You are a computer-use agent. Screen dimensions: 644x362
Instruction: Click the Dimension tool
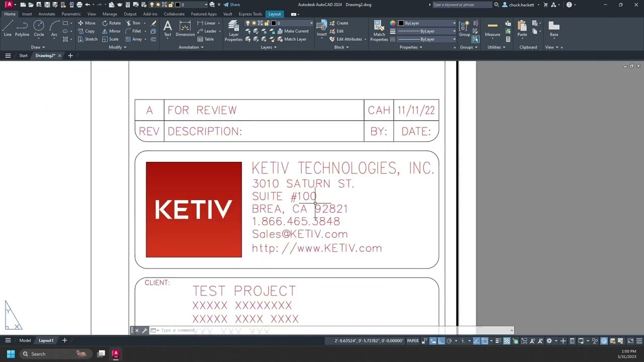point(185,29)
